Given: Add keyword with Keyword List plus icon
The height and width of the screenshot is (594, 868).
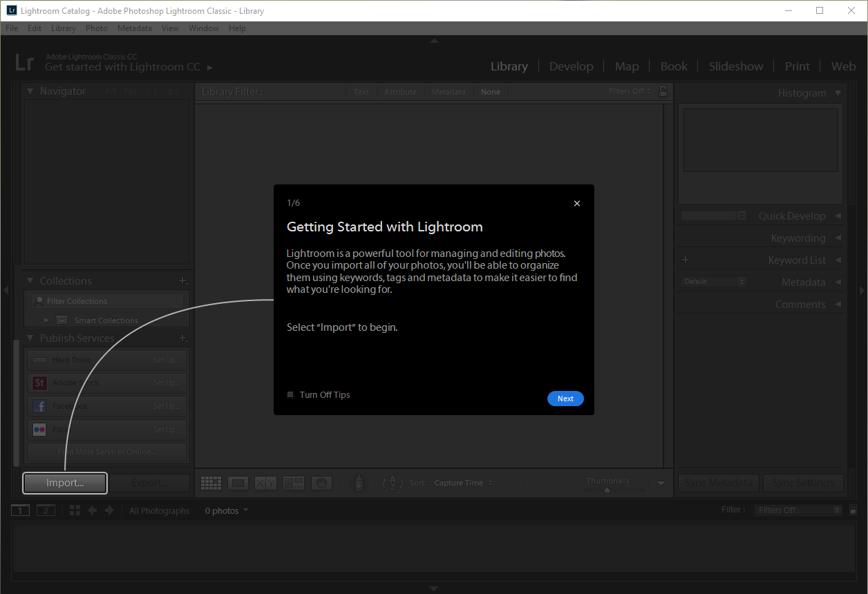Looking at the screenshot, I should coord(686,260).
